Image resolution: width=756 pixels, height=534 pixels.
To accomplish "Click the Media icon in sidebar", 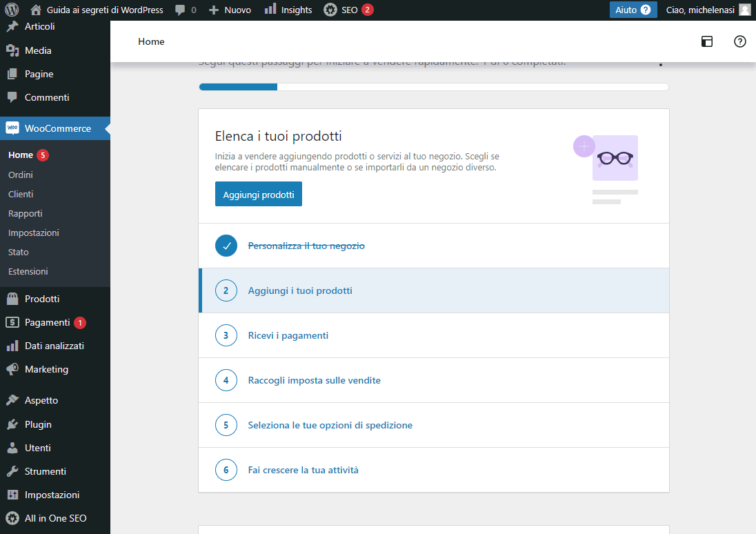I will [12, 50].
